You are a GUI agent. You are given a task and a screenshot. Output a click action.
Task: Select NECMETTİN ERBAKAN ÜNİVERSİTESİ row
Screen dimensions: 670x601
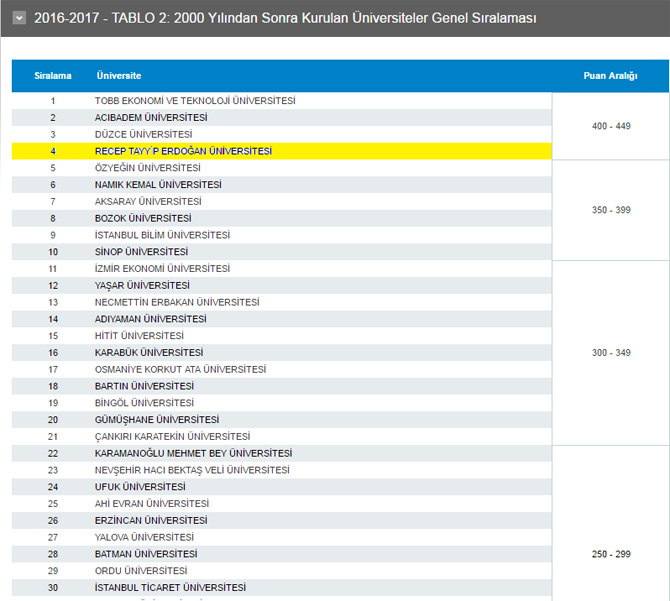click(282, 302)
